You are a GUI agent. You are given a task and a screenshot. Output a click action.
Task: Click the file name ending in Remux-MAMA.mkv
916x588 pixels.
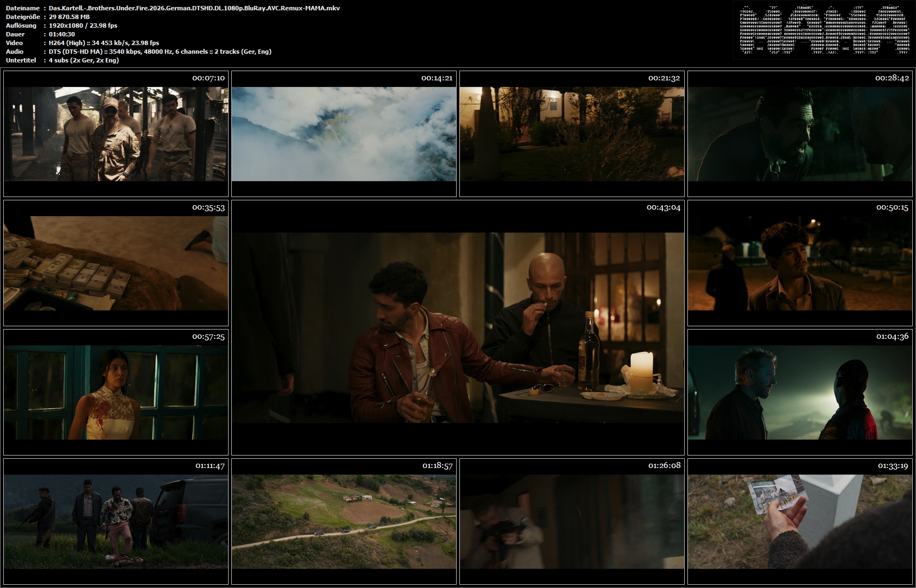click(194, 8)
